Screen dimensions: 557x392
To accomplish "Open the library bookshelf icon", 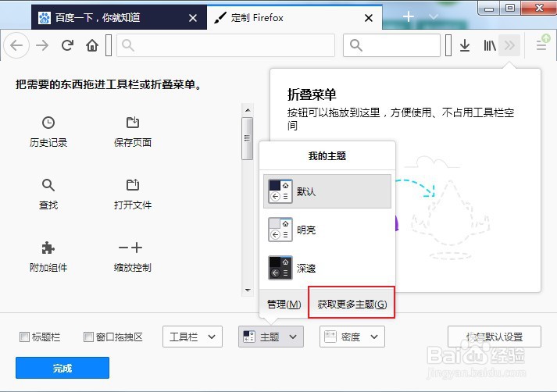I will (x=490, y=45).
